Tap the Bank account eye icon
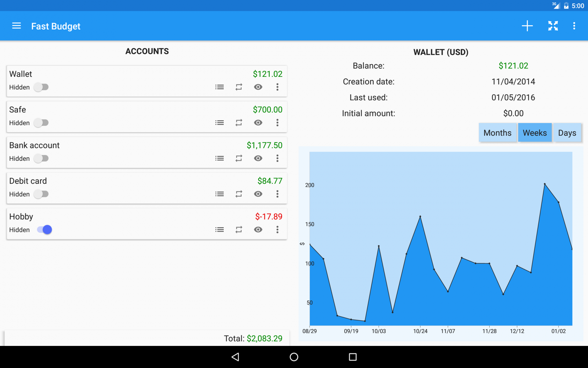Screen dimensions: 588x368 (x=258, y=158)
